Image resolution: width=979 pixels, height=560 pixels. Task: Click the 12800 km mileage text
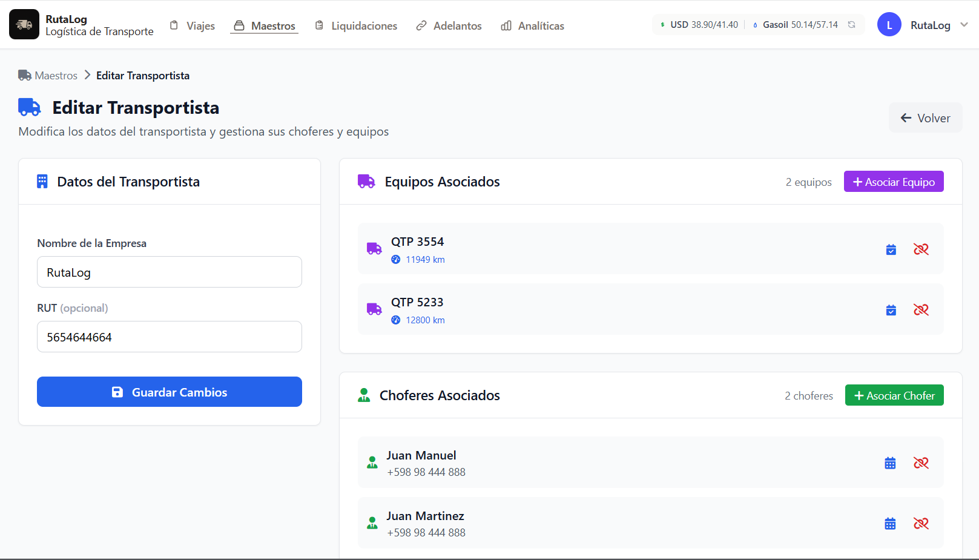tap(425, 320)
